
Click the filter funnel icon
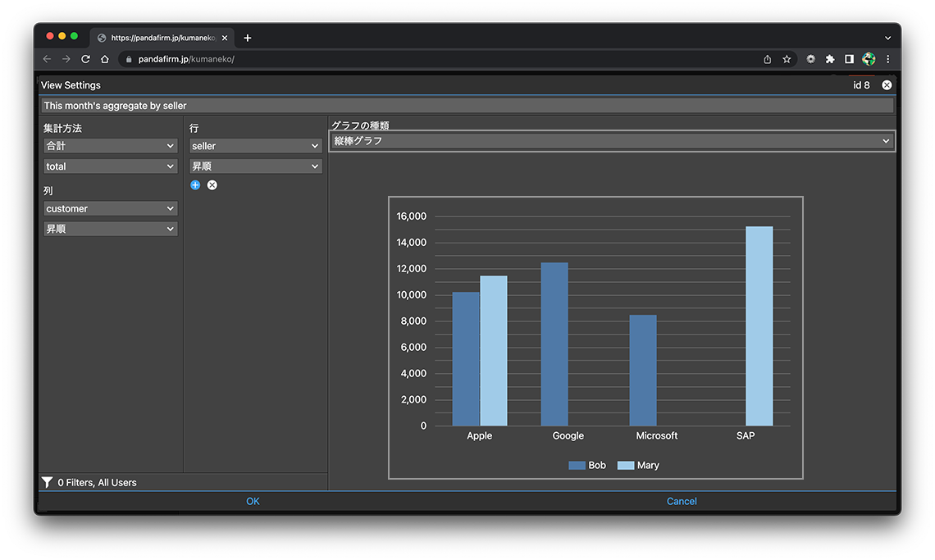48,483
